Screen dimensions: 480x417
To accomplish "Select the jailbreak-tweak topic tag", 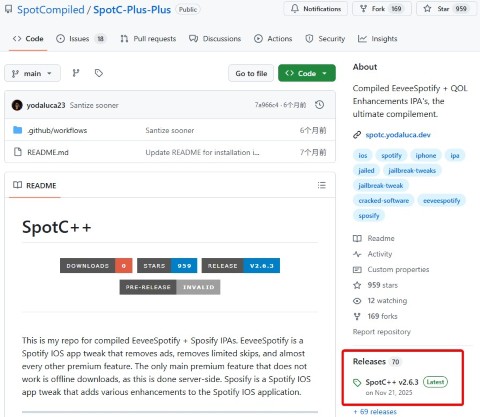I will (381, 185).
